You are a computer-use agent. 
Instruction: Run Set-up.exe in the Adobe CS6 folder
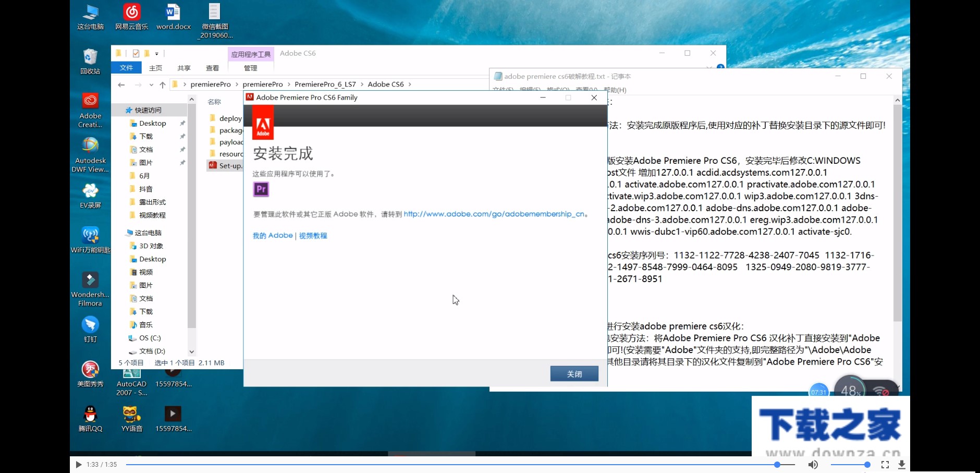[x=225, y=165]
